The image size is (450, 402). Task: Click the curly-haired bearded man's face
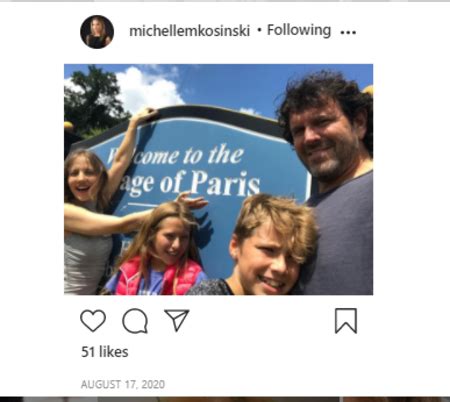point(325,140)
